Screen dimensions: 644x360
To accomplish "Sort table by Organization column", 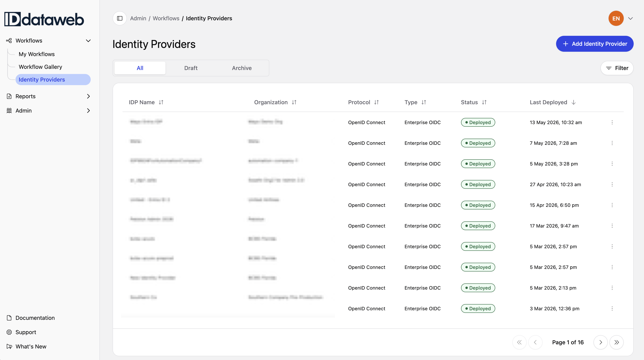I will [294, 102].
